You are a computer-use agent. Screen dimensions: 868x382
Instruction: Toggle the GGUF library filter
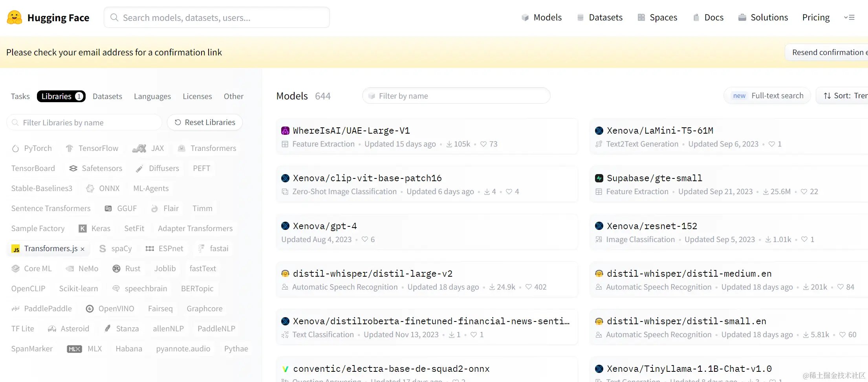pos(121,208)
